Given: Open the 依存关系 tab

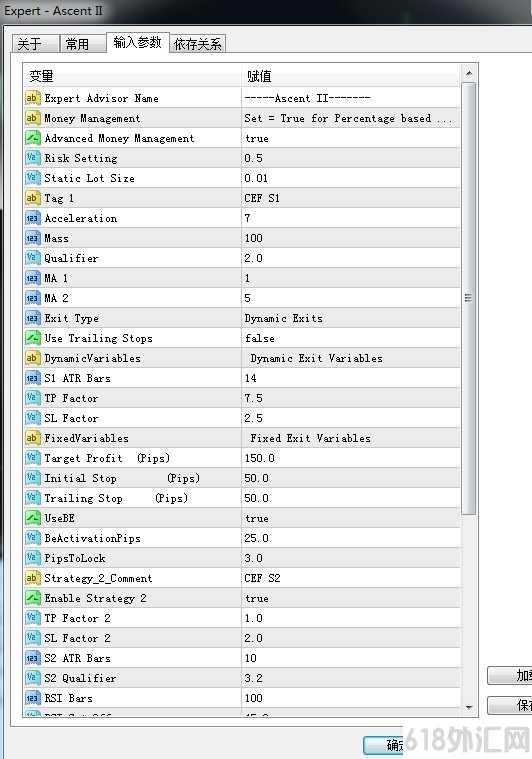Looking at the screenshot, I should coord(198,44).
